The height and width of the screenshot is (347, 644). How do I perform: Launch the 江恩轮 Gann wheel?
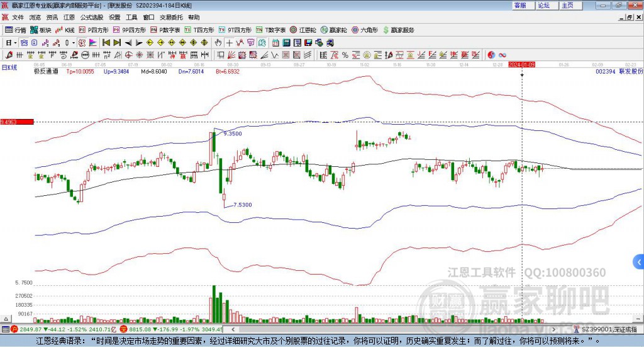[303, 30]
